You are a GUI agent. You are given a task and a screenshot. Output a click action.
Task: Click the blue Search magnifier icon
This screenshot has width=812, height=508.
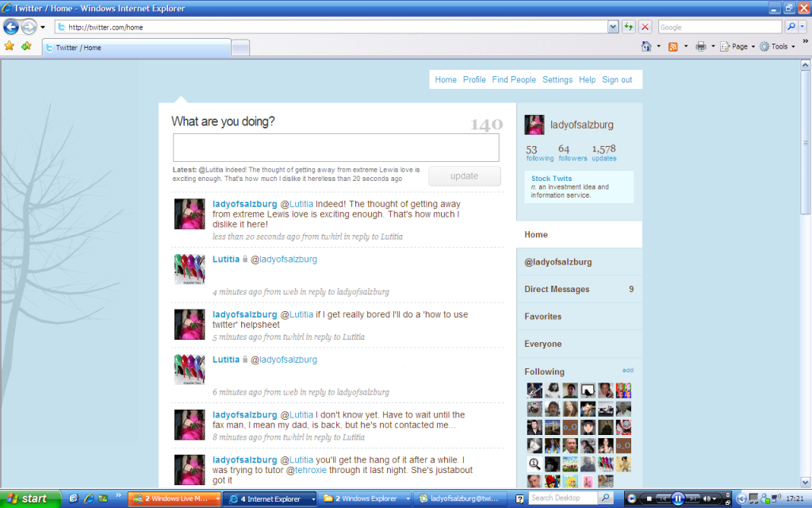click(x=791, y=27)
